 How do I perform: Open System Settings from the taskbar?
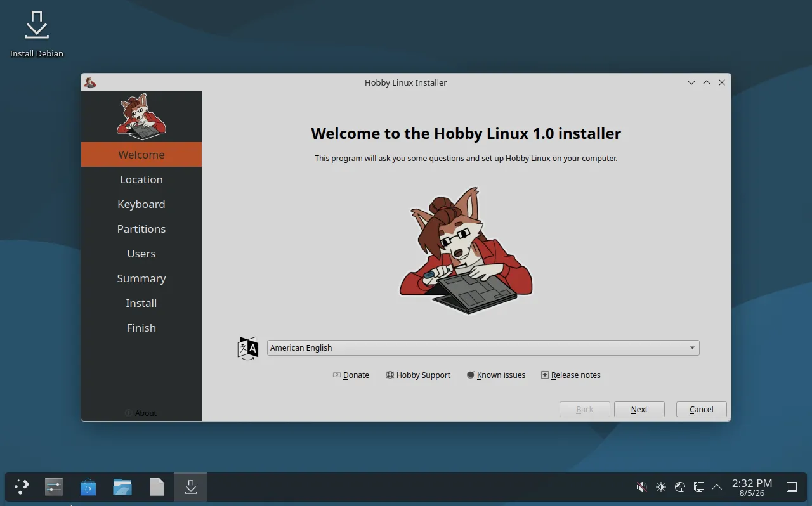coord(54,487)
